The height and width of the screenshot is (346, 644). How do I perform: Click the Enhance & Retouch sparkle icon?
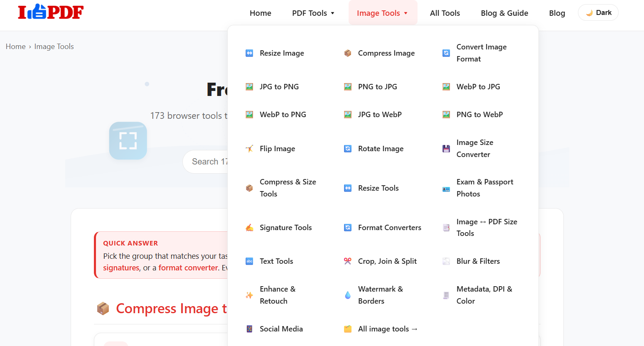pyautogui.click(x=249, y=295)
